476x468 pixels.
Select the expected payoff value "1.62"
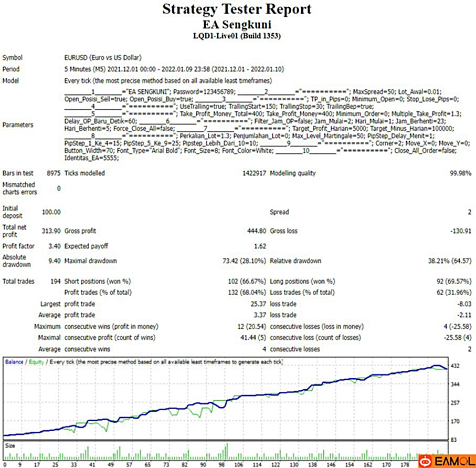pyautogui.click(x=260, y=246)
